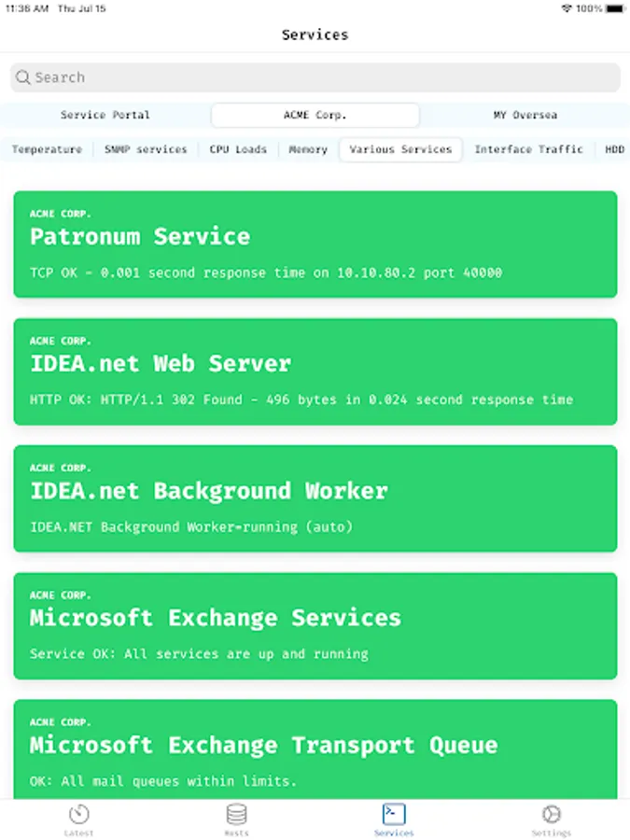Screen dimensions: 630x840
Task: Tap the Wi-Fi status icon
Action: point(567,8)
